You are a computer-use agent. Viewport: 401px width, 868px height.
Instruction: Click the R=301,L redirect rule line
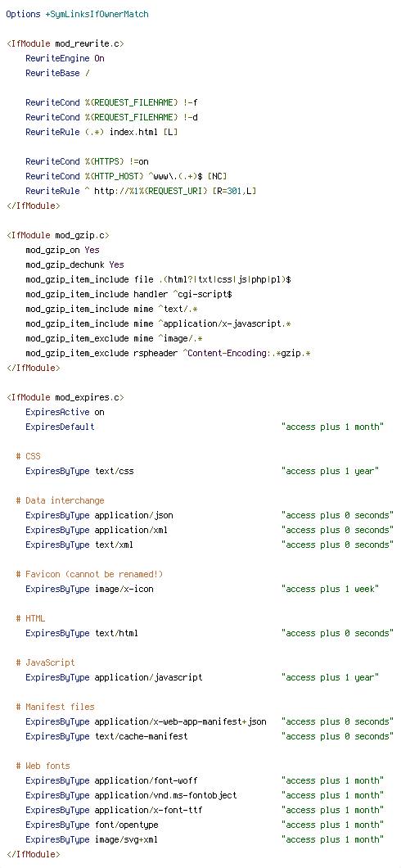click(x=141, y=191)
